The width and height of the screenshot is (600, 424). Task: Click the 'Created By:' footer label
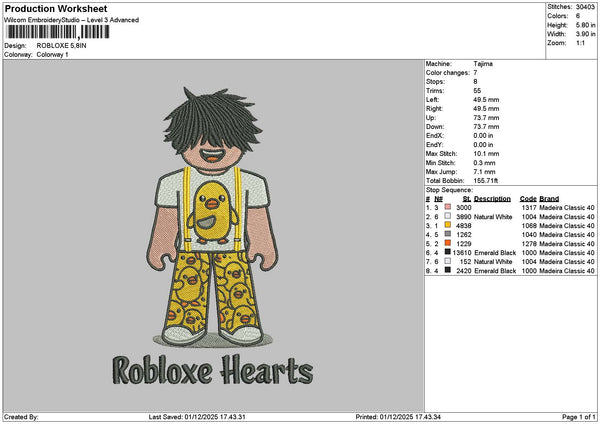[x=21, y=417]
